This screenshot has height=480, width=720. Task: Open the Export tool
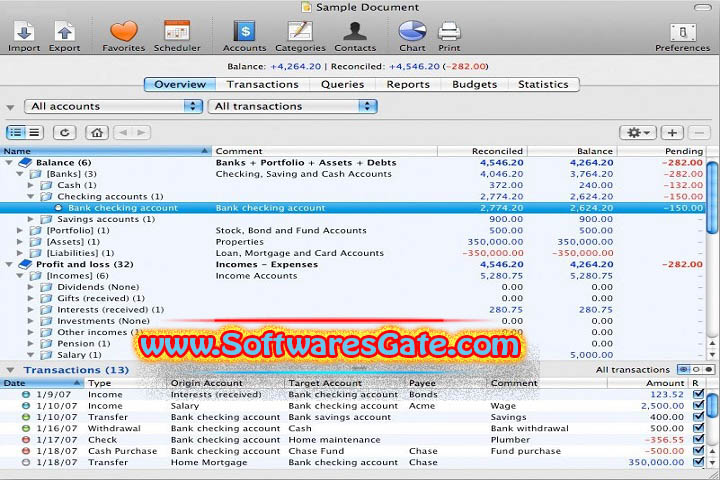tap(64, 36)
